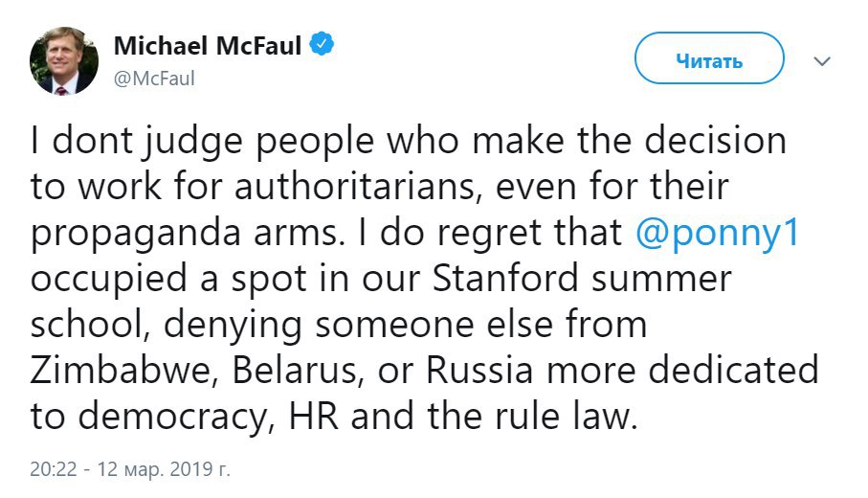Image resolution: width=868 pixels, height=498 pixels.
Task: Click the word Zimbabwe in the tweet
Action: point(121,370)
